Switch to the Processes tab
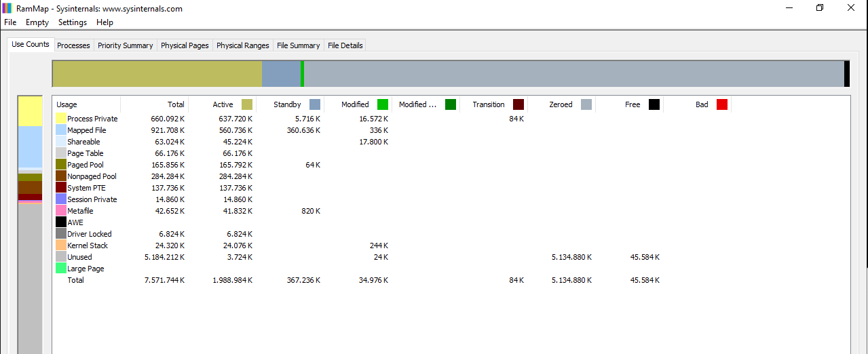This screenshot has width=868, height=354. pyautogui.click(x=73, y=45)
